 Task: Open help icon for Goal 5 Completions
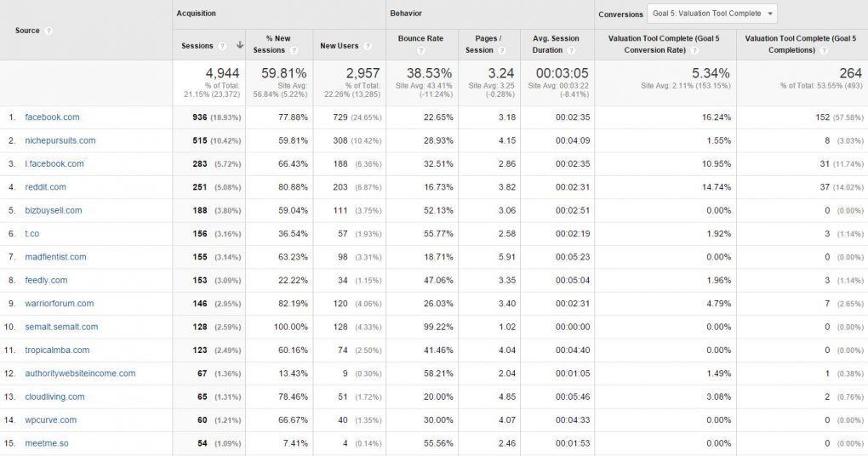[x=825, y=50]
